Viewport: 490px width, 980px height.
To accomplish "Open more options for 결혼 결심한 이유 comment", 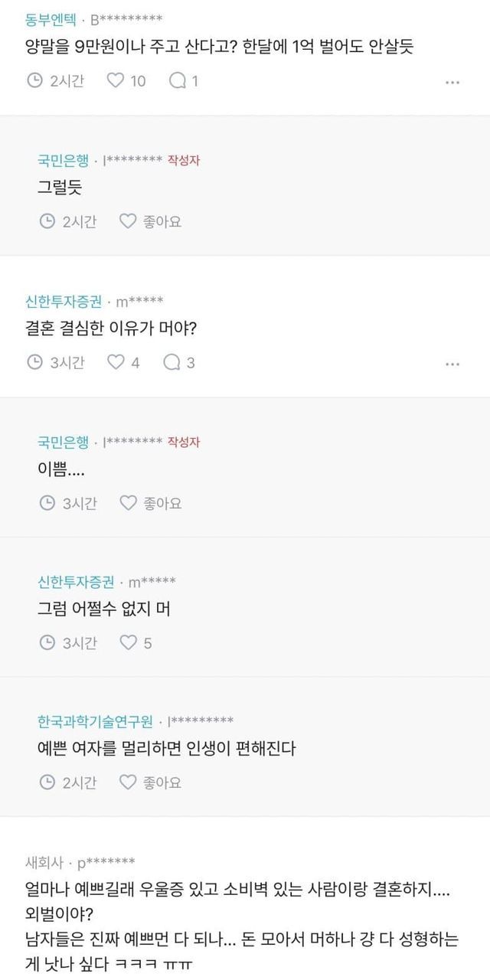I will click(452, 363).
